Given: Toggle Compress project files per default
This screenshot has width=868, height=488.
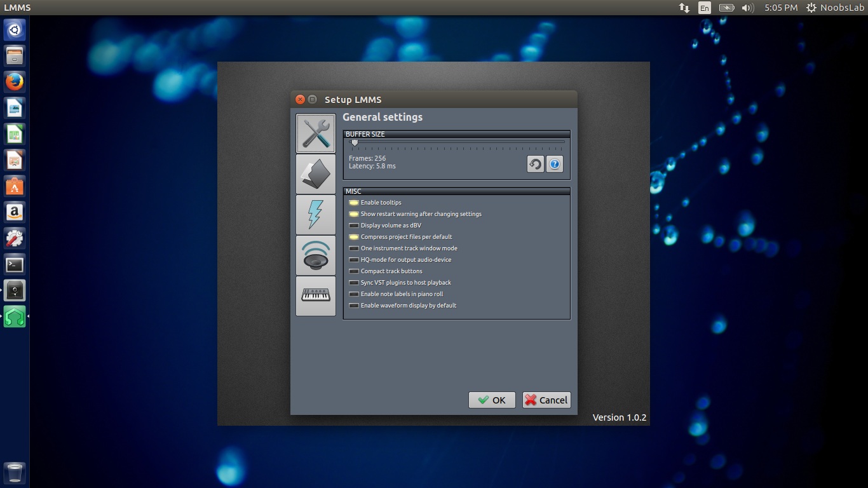Looking at the screenshot, I should click(401, 237).
